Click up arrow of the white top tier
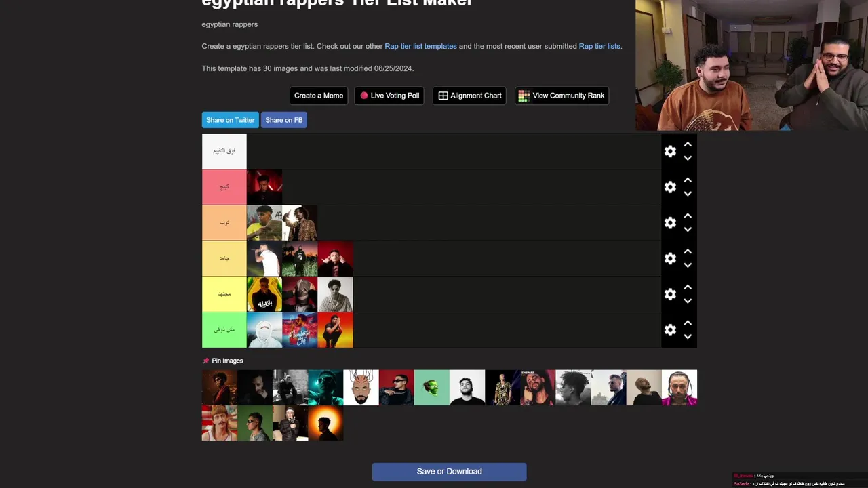868x488 pixels. (x=688, y=144)
